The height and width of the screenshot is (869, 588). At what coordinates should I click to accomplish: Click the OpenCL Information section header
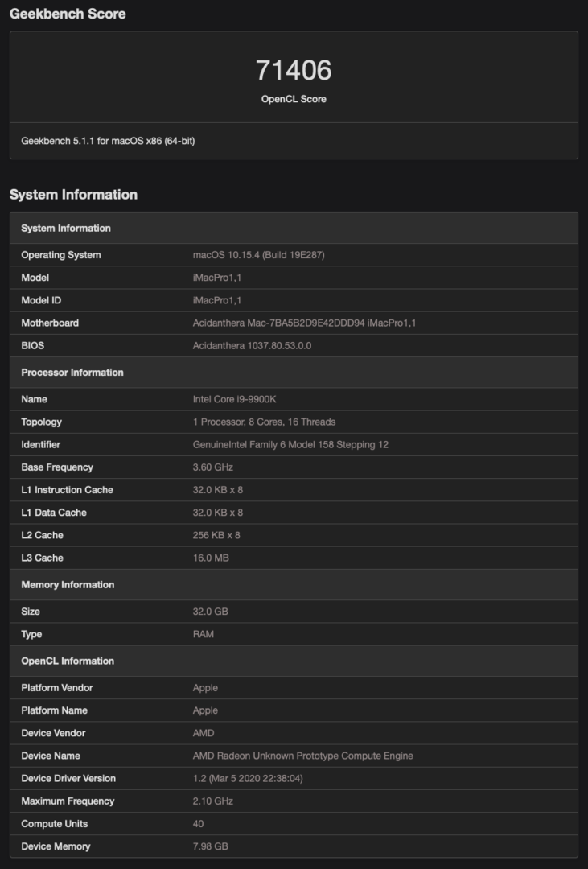point(68,661)
